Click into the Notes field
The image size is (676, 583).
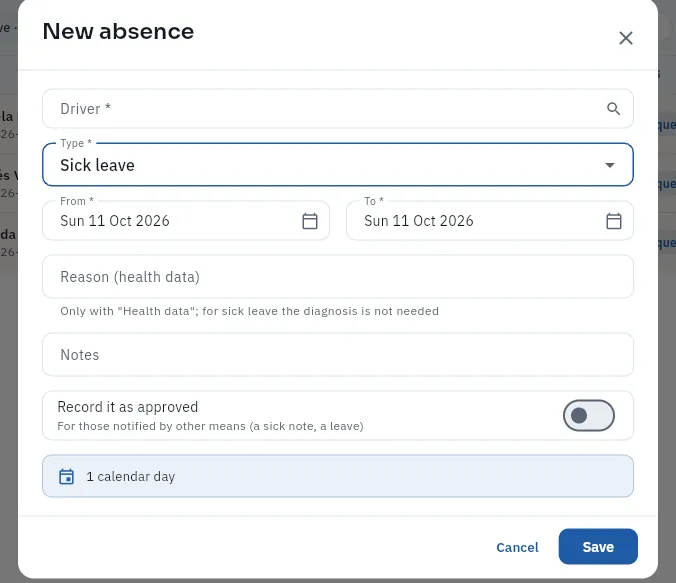pos(338,354)
